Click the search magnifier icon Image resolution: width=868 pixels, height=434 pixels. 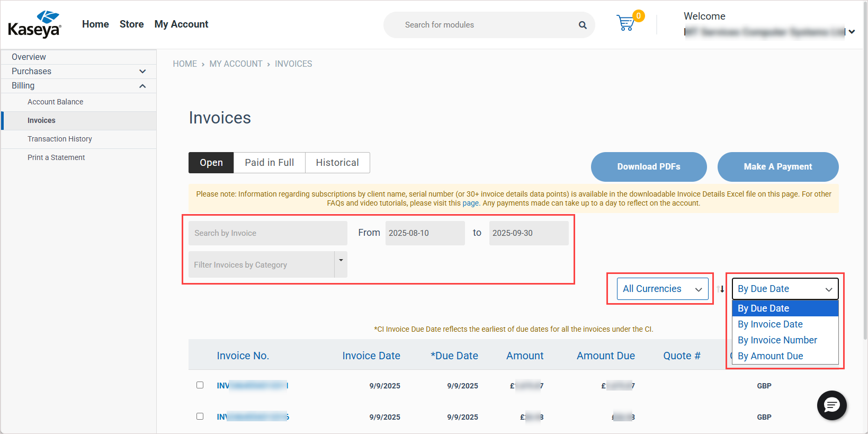(583, 25)
